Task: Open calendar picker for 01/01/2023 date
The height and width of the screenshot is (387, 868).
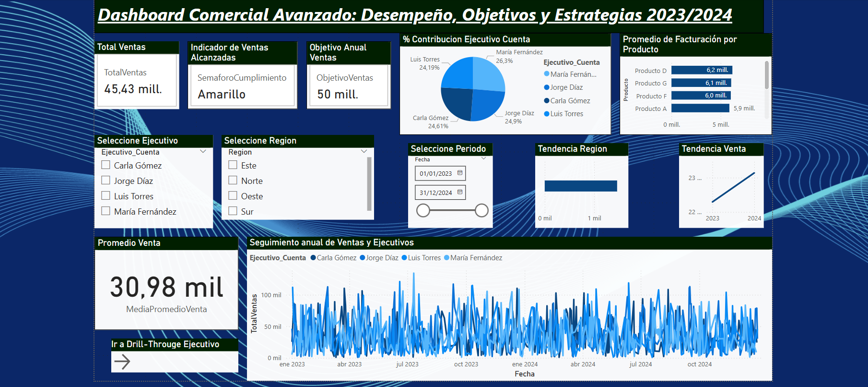Action: tap(460, 173)
